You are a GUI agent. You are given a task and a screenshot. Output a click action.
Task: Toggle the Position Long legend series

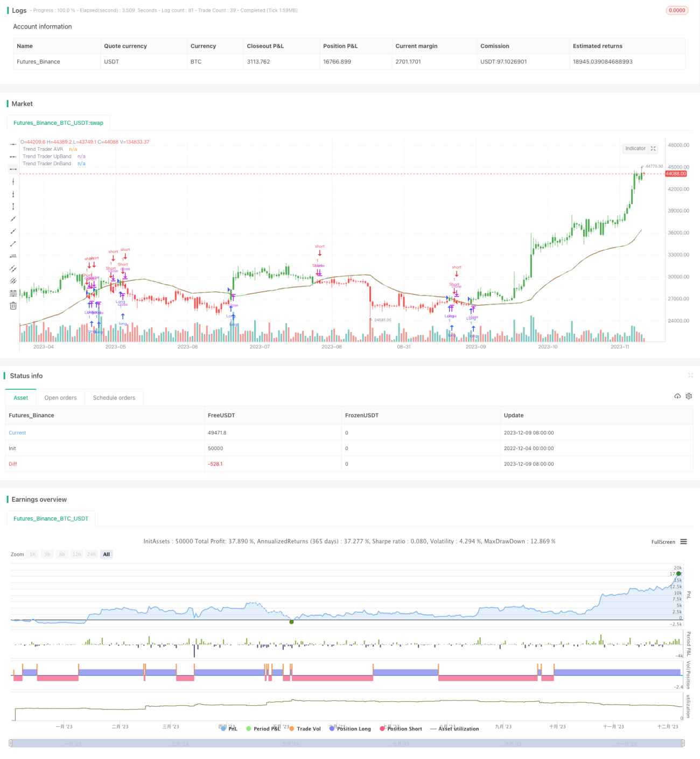coord(350,729)
